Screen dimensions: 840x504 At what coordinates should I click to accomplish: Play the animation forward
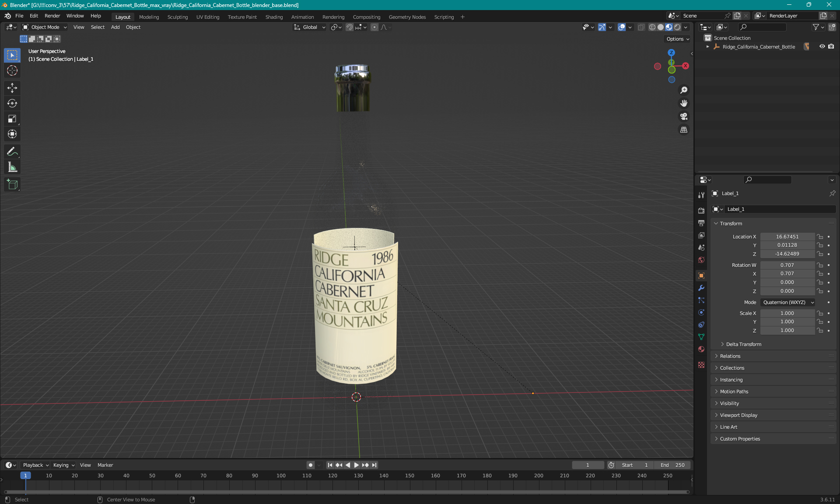coord(356,465)
